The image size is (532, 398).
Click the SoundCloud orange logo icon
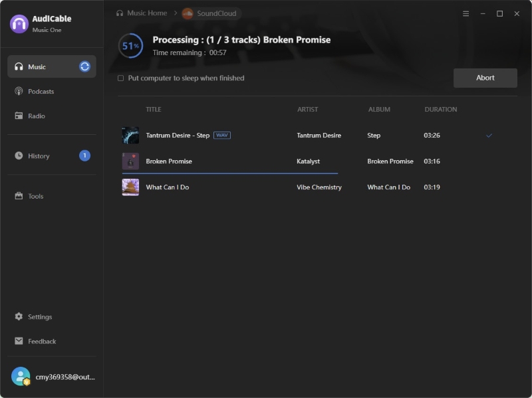[188, 13]
